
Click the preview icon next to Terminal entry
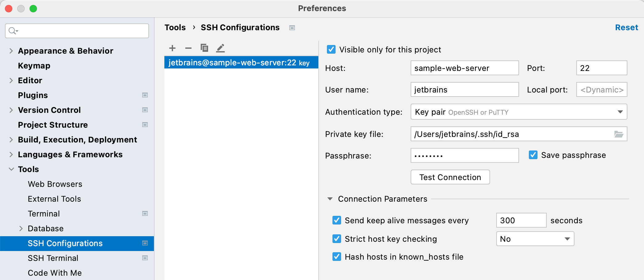point(145,213)
